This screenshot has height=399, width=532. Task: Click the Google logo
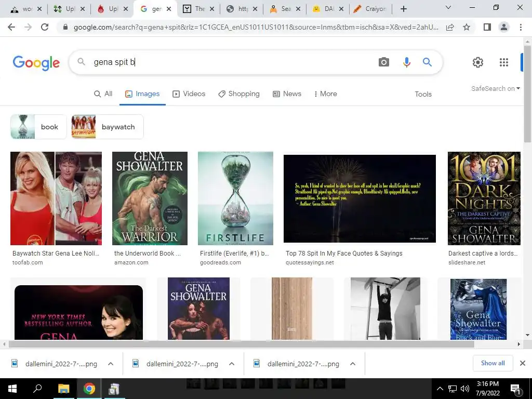pos(36,63)
